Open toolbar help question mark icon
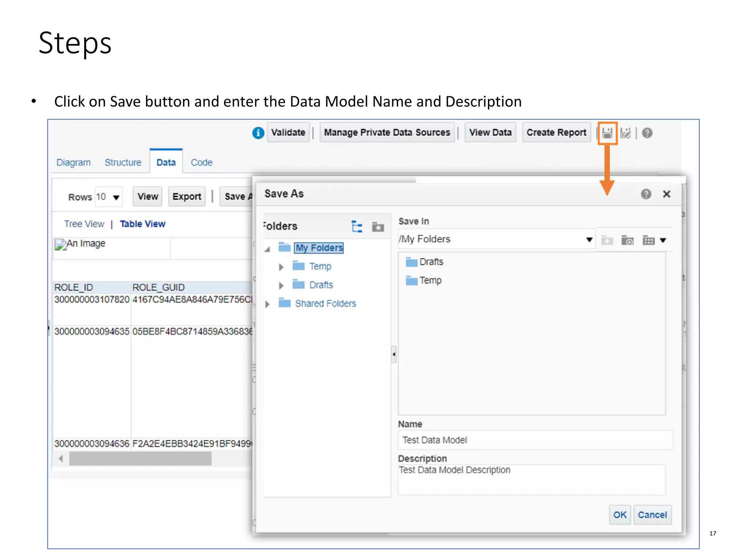Image resolution: width=747 pixels, height=560 pixels. click(647, 133)
